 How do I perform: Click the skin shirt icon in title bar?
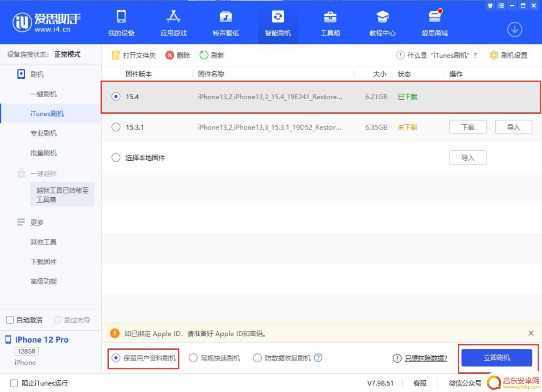click(490, 5)
